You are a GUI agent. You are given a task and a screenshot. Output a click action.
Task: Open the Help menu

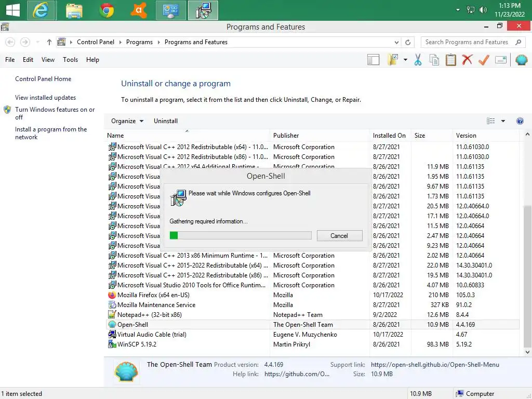click(x=92, y=60)
